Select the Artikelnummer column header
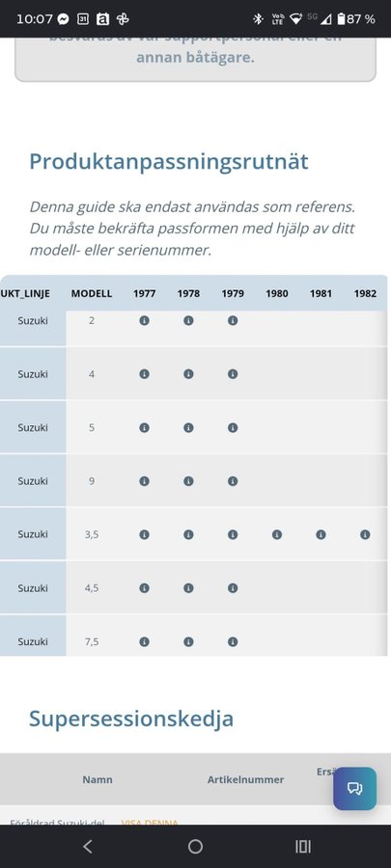Screen dimensions: 391x868 (246, 779)
